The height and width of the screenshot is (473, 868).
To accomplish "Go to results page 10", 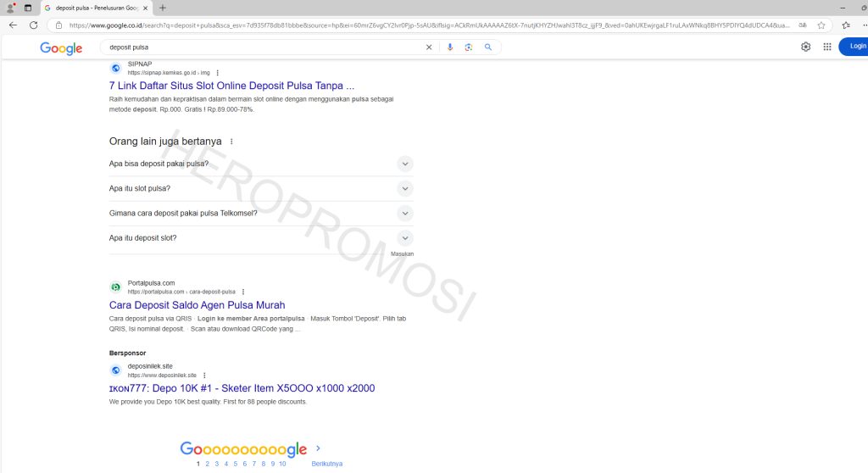I will tap(282, 464).
